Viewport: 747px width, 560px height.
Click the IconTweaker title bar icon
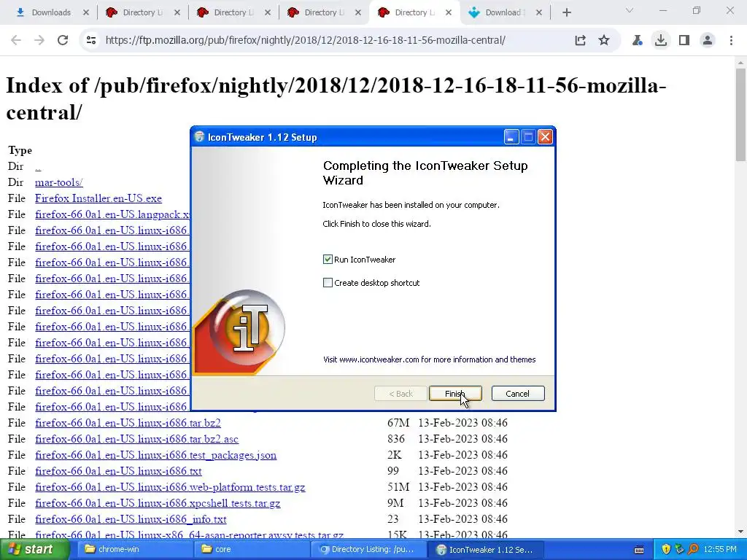coord(200,137)
